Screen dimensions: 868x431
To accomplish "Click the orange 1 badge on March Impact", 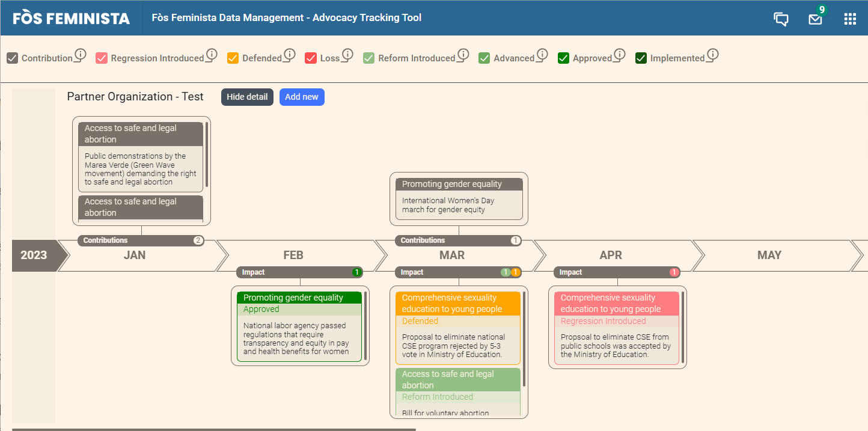I will pyautogui.click(x=516, y=272).
